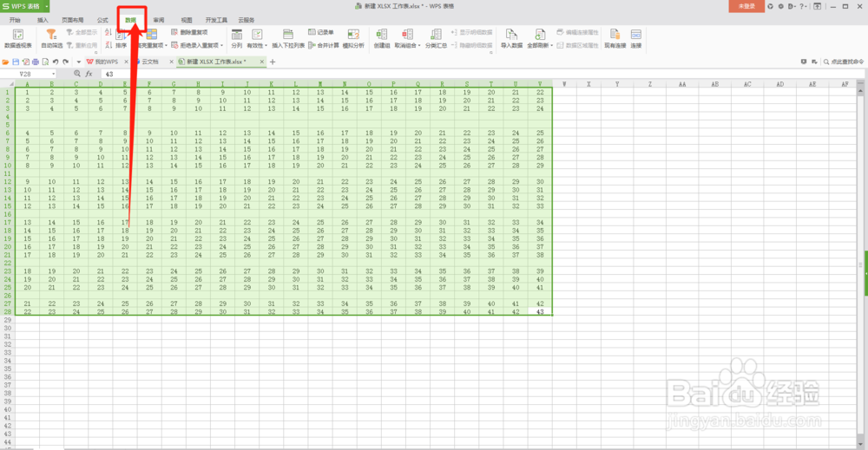
Task: Redo the last undone action
Action: [x=65, y=62]
